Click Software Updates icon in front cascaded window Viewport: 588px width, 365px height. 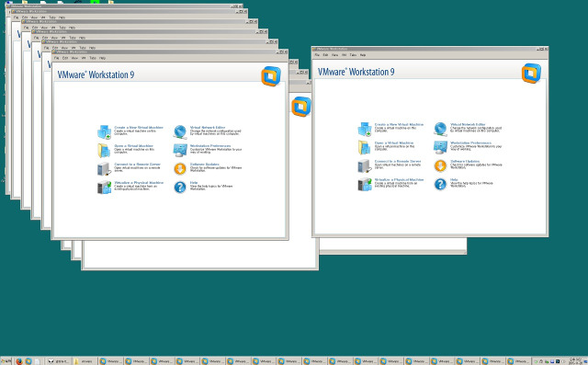point(180,169)
